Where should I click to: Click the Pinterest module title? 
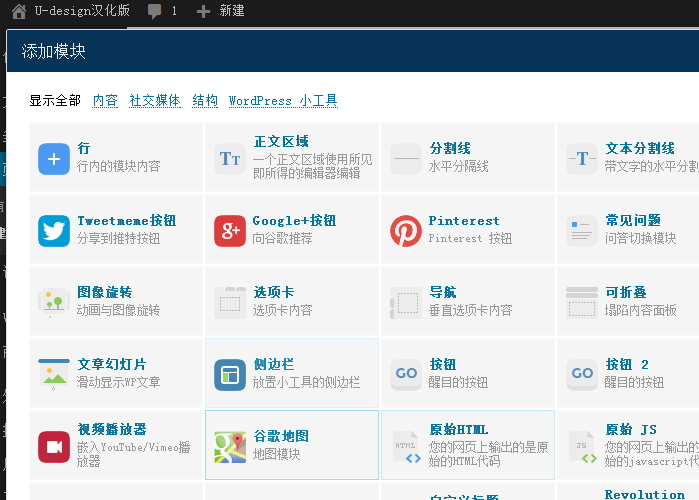tap(464, 220)
